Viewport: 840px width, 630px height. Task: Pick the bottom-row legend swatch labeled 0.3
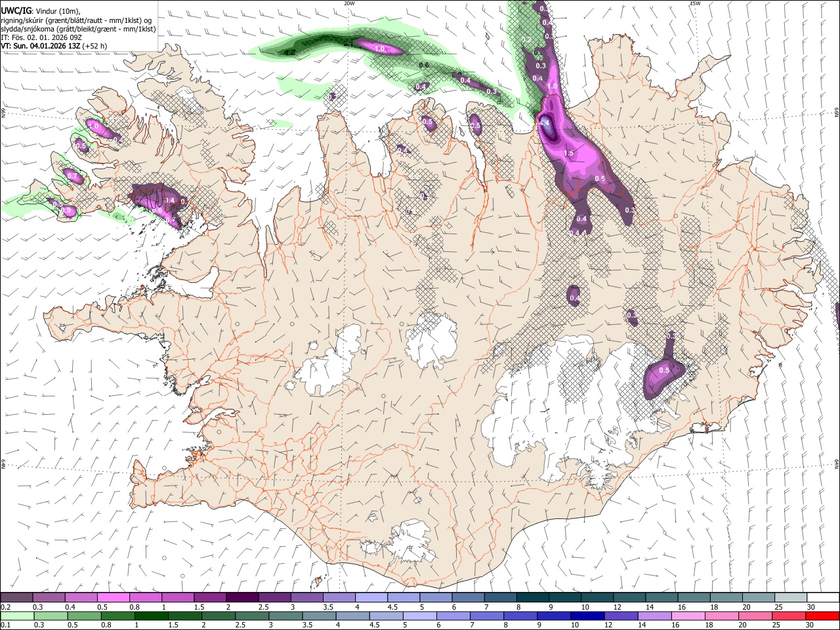tap(51, 616)
